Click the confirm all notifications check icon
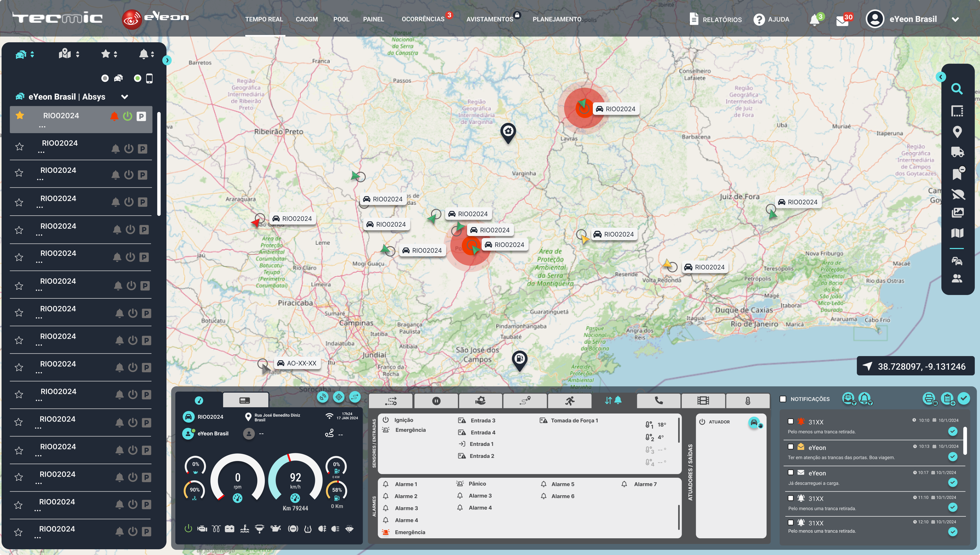The image size is (980, 555). (964, 398)
